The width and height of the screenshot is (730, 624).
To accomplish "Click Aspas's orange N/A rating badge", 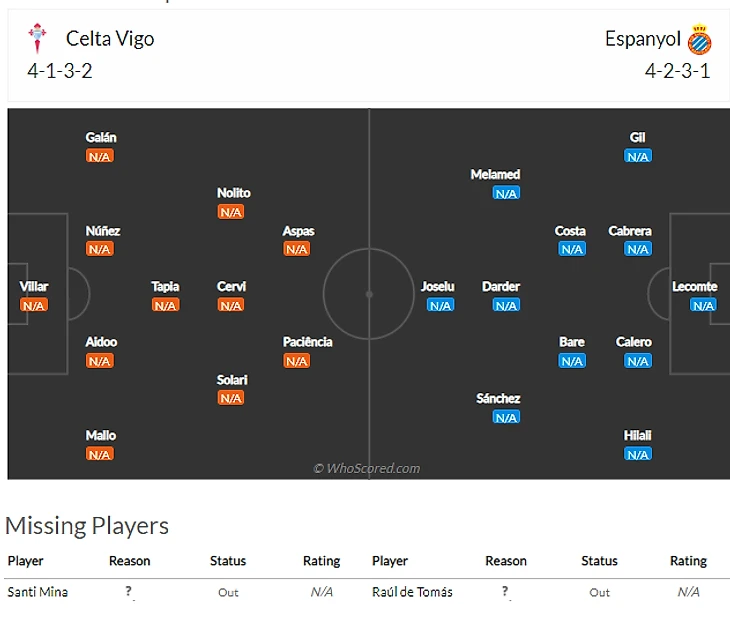I will click(297, 249).
